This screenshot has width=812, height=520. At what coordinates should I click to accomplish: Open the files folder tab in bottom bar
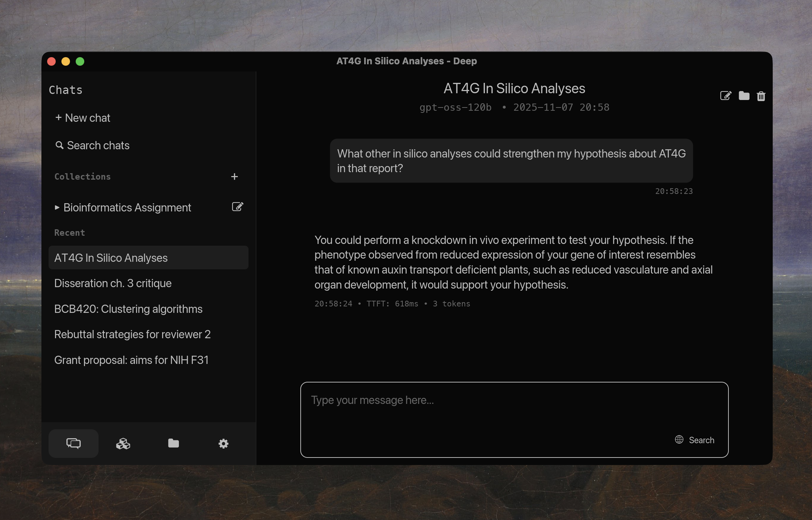point(174,444)
